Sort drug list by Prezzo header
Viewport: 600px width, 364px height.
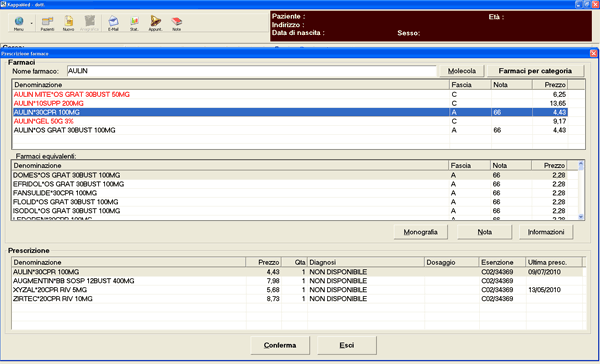(x=550, y=85)
